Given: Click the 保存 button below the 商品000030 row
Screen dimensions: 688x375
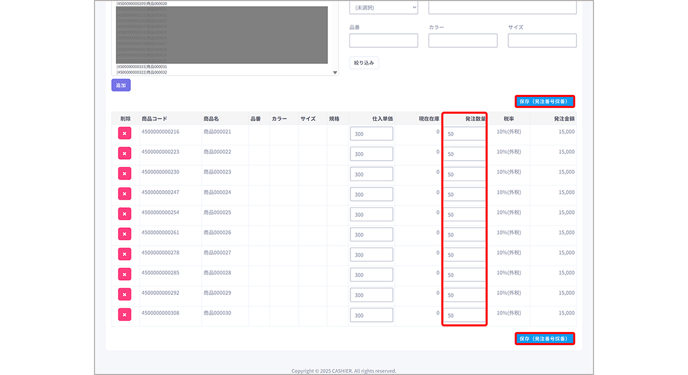Looking at the screenshot, I should point(545,339).
